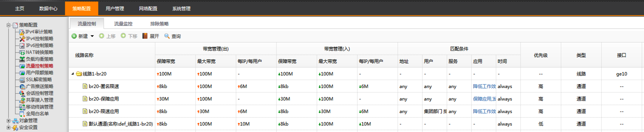The height and width of the screenshot is (132, 644).
Task: Click the 线路1-br20 folder icon
Action: click(x=79, y=74)
